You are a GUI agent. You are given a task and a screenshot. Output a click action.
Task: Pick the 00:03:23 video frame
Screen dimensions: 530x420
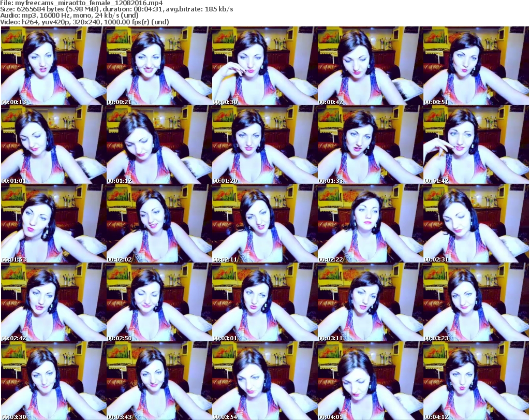pyautogui.click(x=476, y=302)
